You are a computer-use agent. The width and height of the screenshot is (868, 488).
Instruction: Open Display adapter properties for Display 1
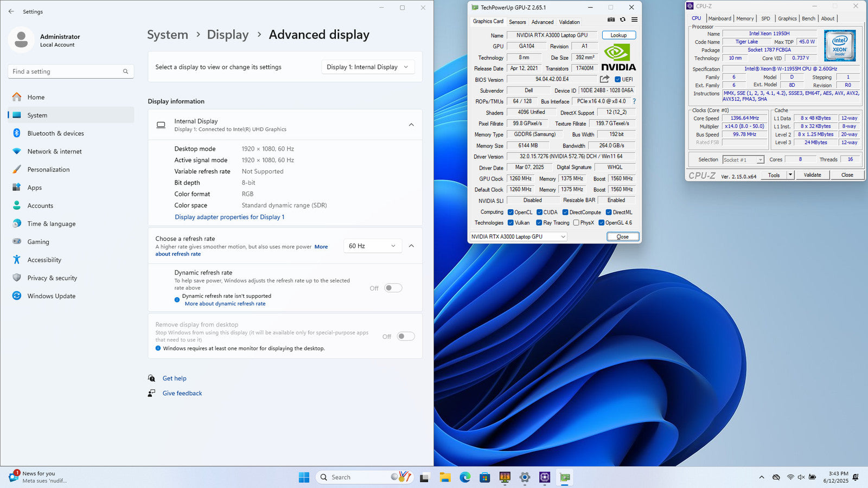tap(229, 217)
